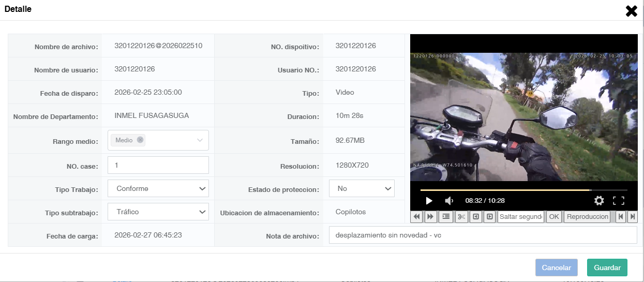Step forward one frame button
This screenshot has width=644, height=282.
click(x=489, y=217)
